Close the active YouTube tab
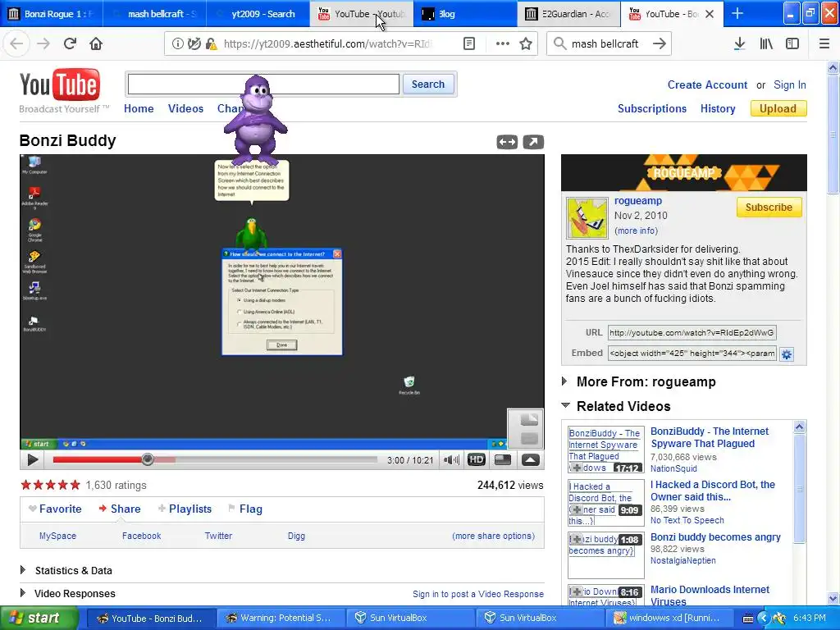Screen dimensions: 840x630 point(710,14)
